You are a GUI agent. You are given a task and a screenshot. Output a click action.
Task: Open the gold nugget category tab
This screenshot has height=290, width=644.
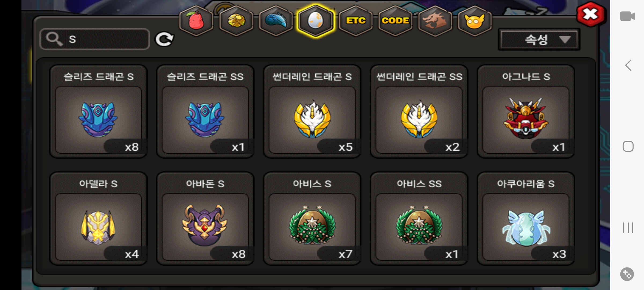pos(236,21)
